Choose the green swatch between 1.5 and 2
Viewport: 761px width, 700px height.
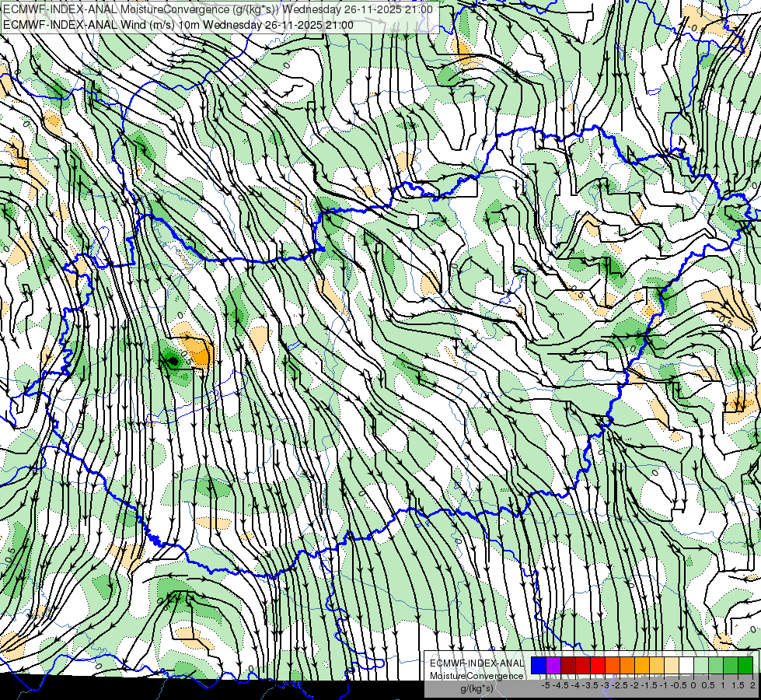click(x=745, y=666)
